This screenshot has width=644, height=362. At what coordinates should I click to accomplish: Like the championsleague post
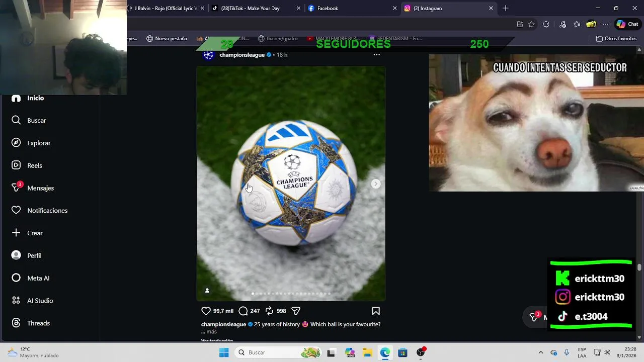click(206, 311)
